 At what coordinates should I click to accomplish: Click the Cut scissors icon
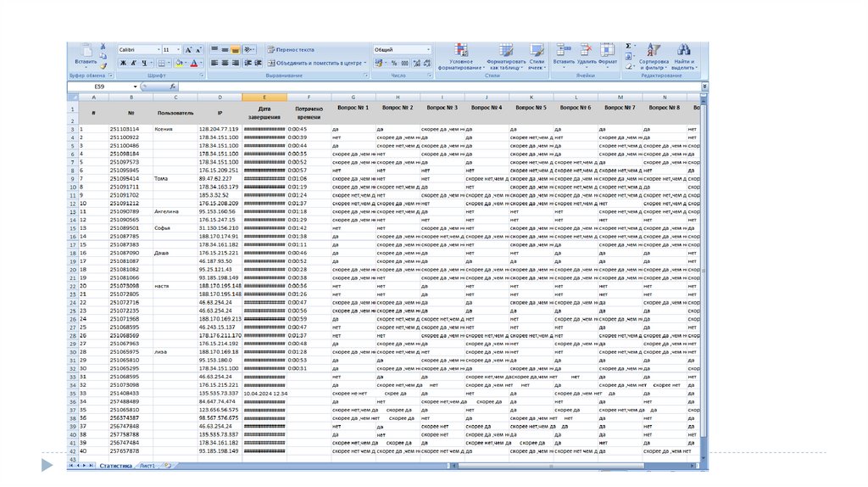click(103, 47)
